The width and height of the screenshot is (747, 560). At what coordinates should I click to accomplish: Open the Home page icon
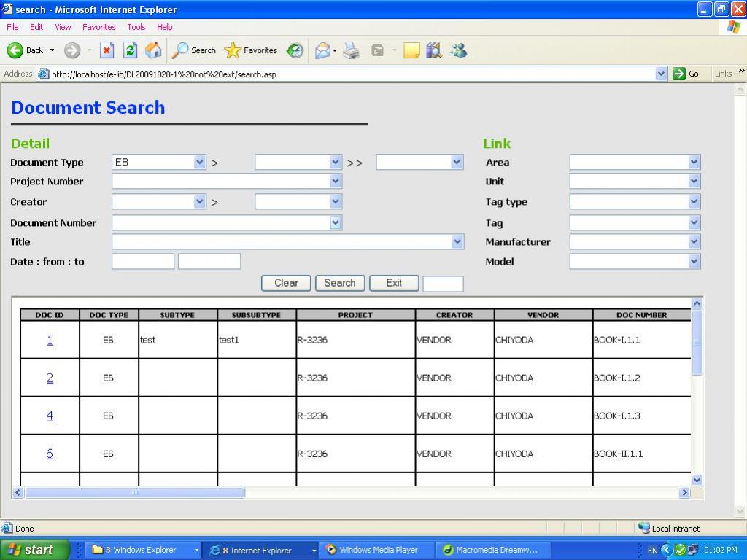pos(153,50)
